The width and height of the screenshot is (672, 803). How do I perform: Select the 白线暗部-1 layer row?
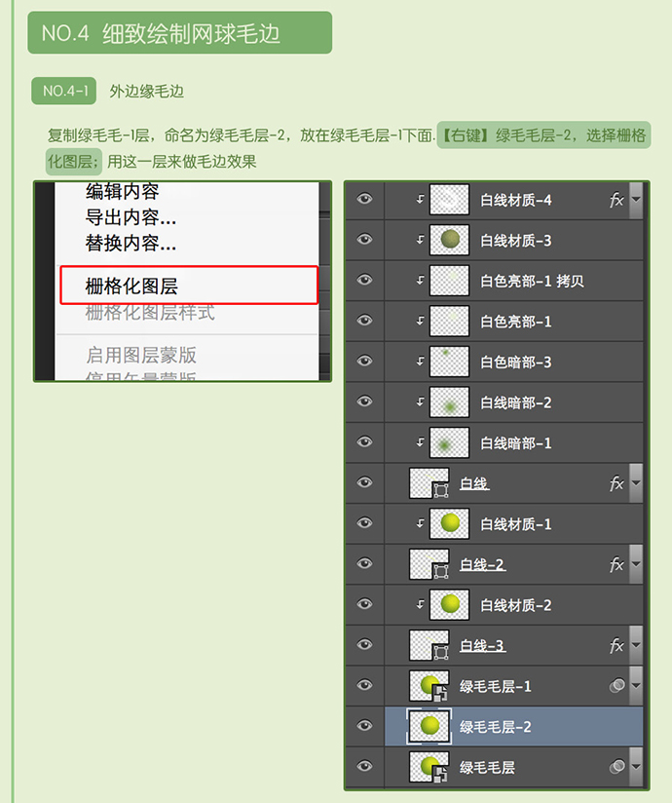[515, 443]
